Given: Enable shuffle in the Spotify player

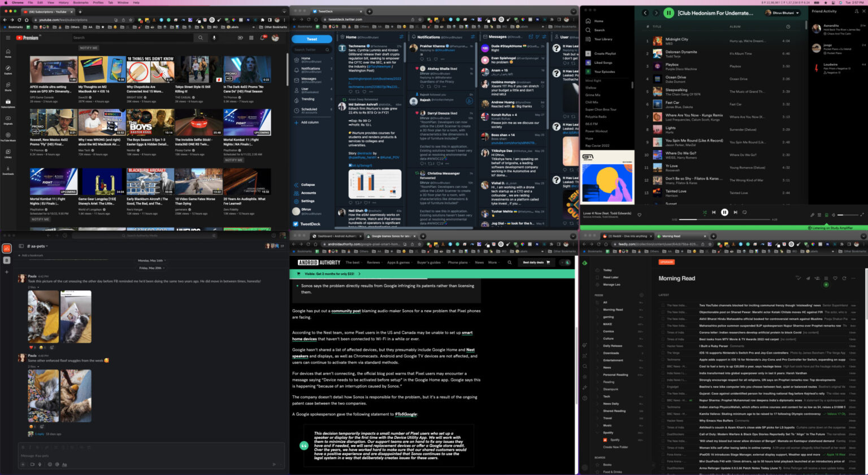Looking at the screenshot, I should 705,212.
